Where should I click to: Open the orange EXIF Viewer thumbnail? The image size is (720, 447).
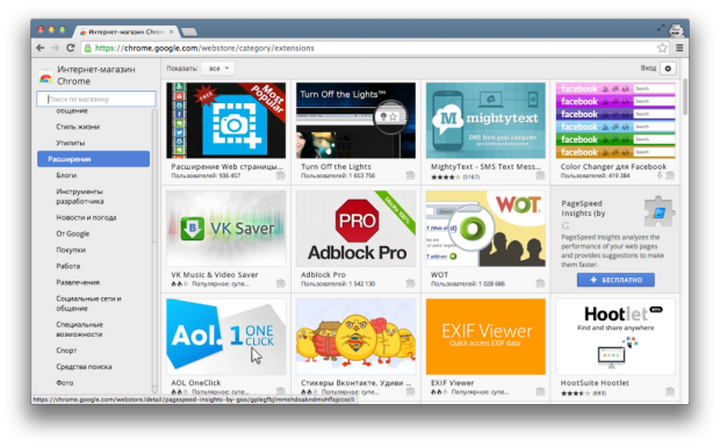pyautogui.click(x=486, y=336)
